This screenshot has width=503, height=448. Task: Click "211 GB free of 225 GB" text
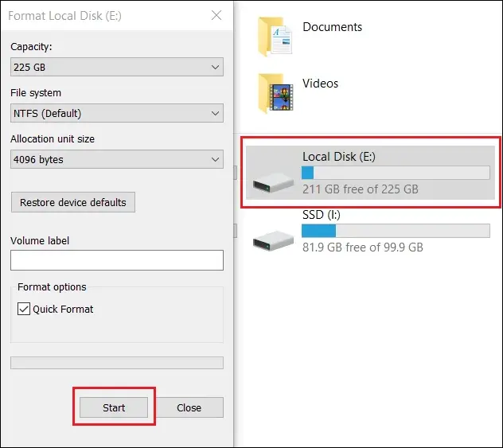[361, 189]
